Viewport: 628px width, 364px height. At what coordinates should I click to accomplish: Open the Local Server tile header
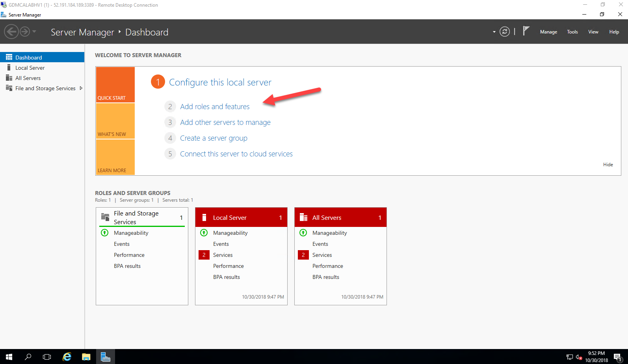pyautogui.click(x=241, y=217)
